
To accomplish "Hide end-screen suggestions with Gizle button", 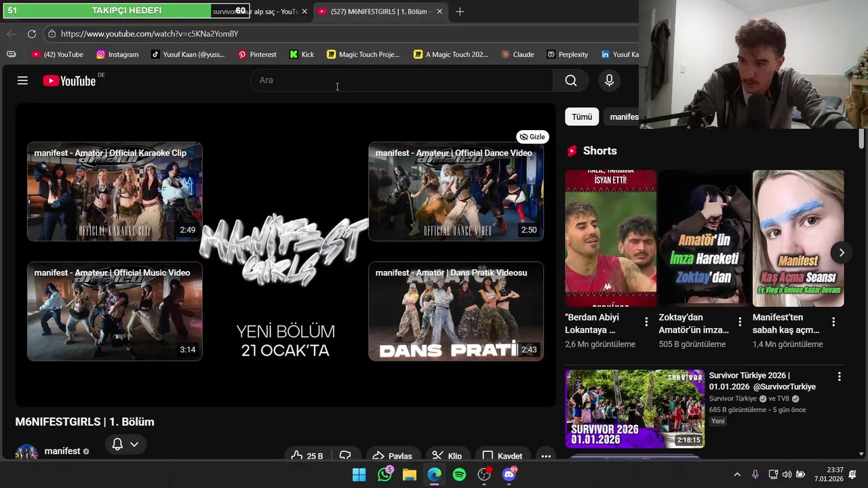I will [x=532, y=137].
